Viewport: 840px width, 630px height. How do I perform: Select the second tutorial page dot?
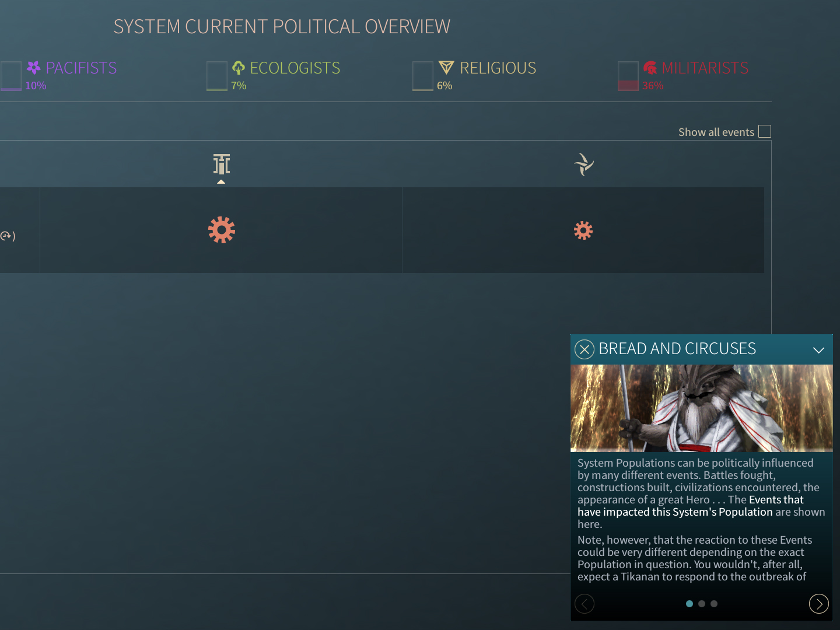pos(702,604)
